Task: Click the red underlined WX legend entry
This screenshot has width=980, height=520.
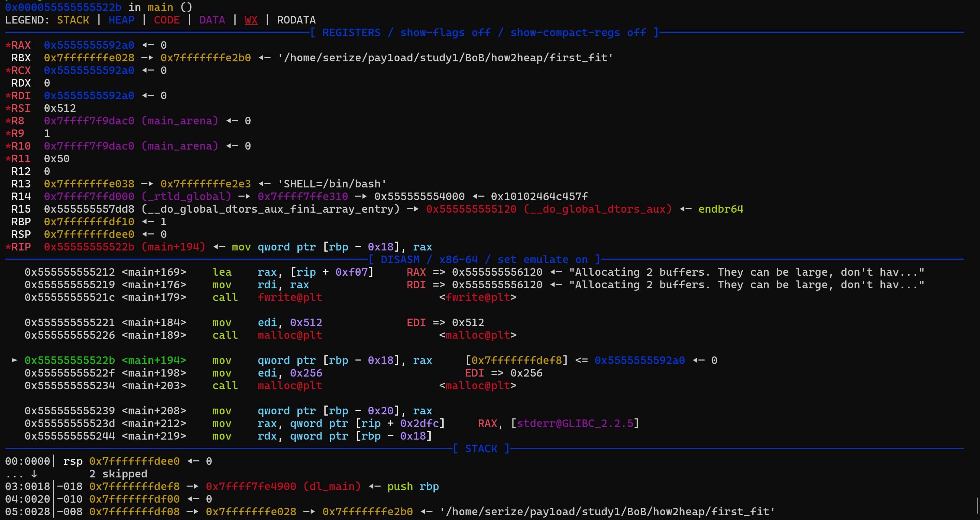Action: (251, 20)
